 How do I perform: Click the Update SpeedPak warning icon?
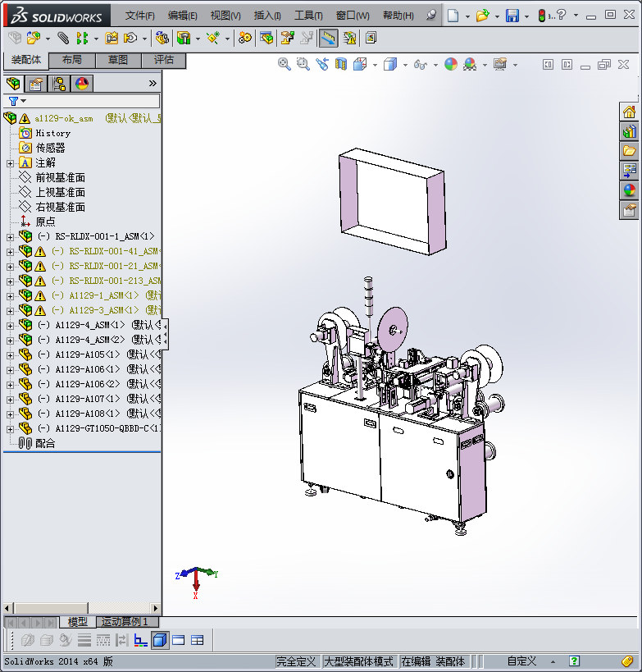pos(349,38)
